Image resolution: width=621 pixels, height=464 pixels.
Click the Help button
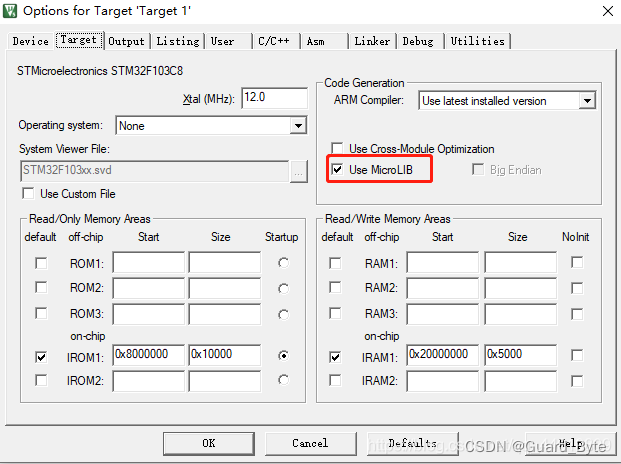tap(570, 443)
